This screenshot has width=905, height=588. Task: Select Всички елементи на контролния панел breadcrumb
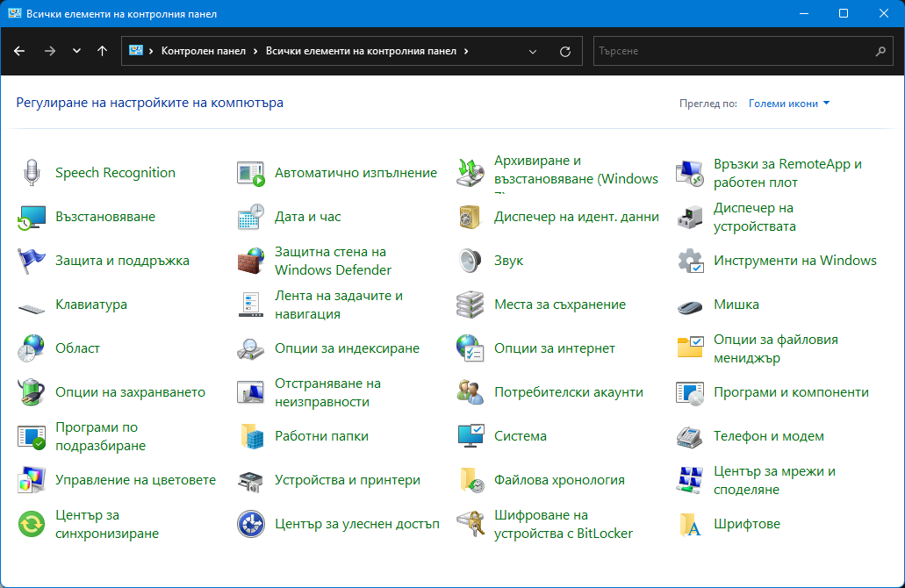(x=361, y=51)
